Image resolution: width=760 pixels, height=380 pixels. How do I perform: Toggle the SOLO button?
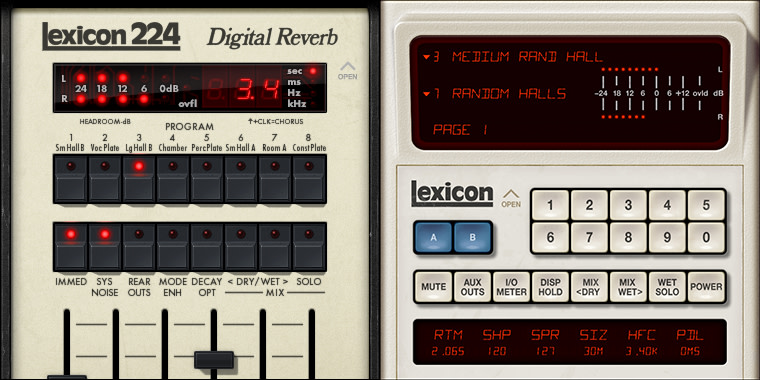[309, 247]
